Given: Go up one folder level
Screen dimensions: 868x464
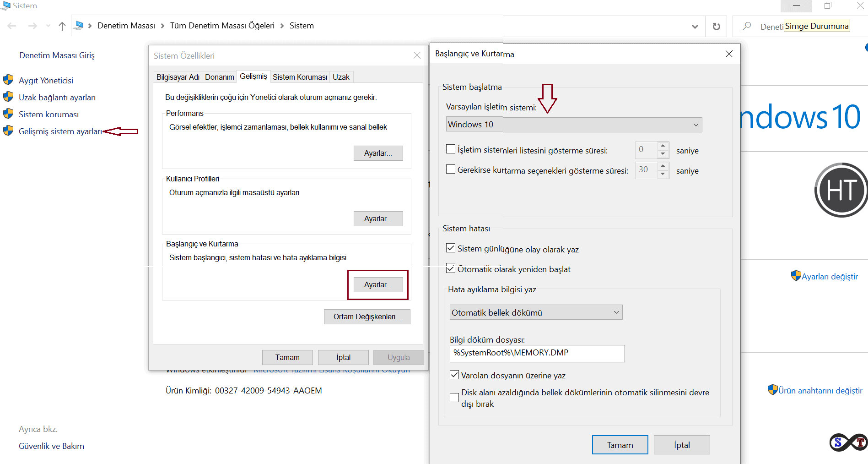Looking at the screenshot, I should (x=62, y=26).
